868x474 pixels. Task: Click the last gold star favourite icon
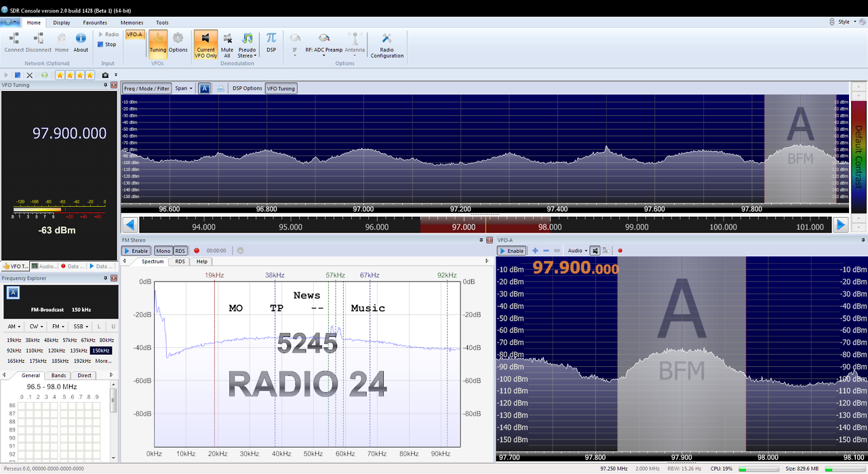[90, 75]
